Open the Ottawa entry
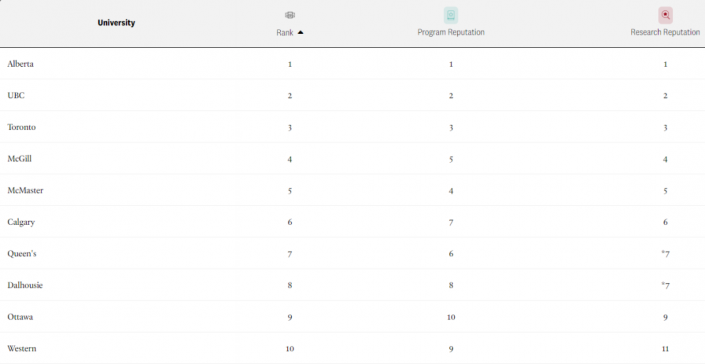This screenshot has width=705, height=364. [20, 317]
